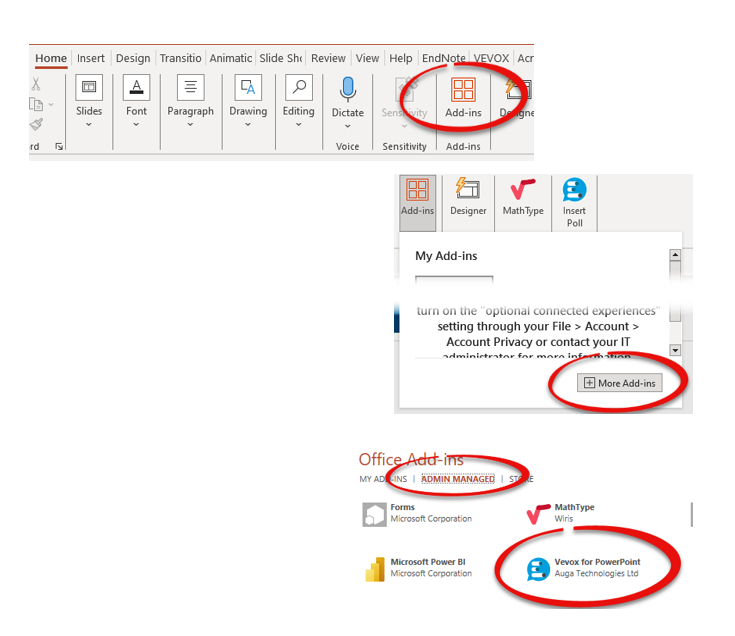Click the Font icon

click(x=136, y=87)
